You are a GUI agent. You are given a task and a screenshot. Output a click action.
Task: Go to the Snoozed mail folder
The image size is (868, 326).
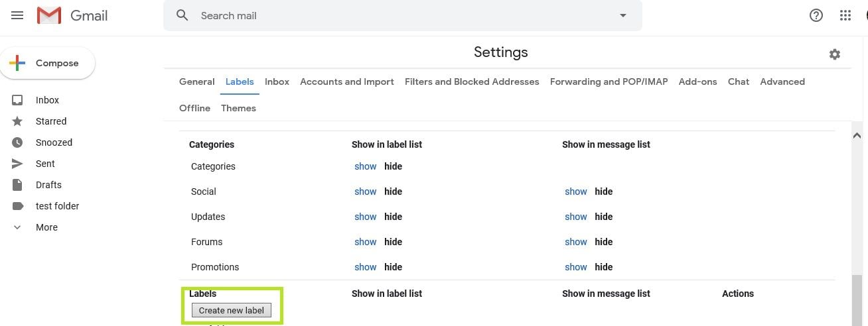(54, 142)
